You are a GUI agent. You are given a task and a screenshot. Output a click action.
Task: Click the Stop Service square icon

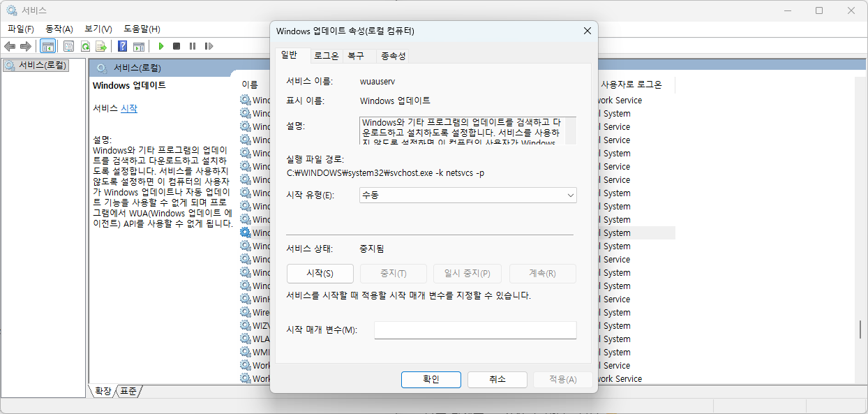pos(177,46)
